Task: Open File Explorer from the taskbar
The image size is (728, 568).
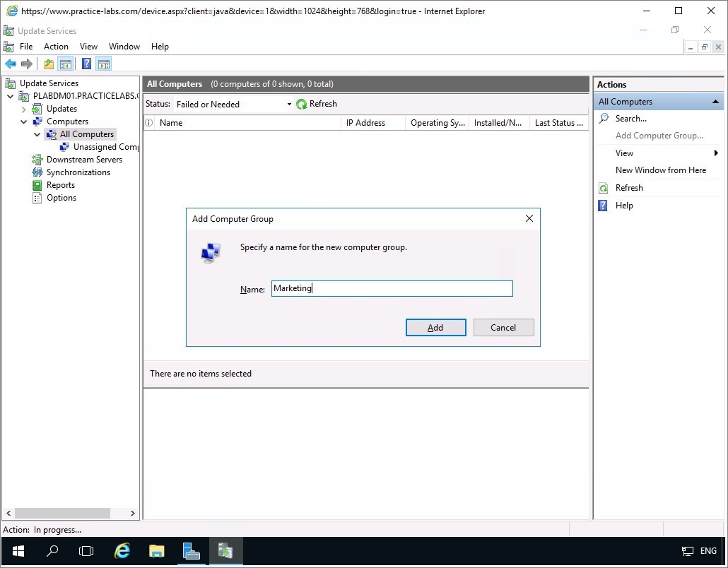Action: (157, 551)
